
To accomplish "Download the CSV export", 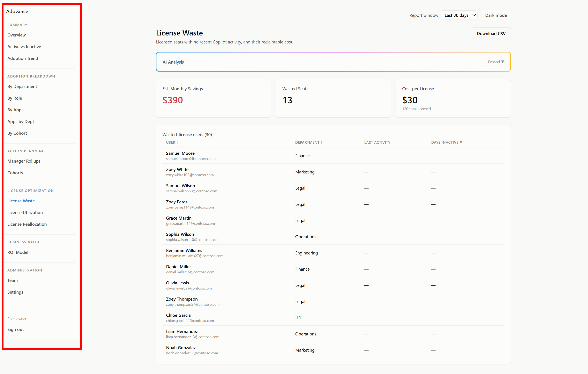I will [491, 33].
